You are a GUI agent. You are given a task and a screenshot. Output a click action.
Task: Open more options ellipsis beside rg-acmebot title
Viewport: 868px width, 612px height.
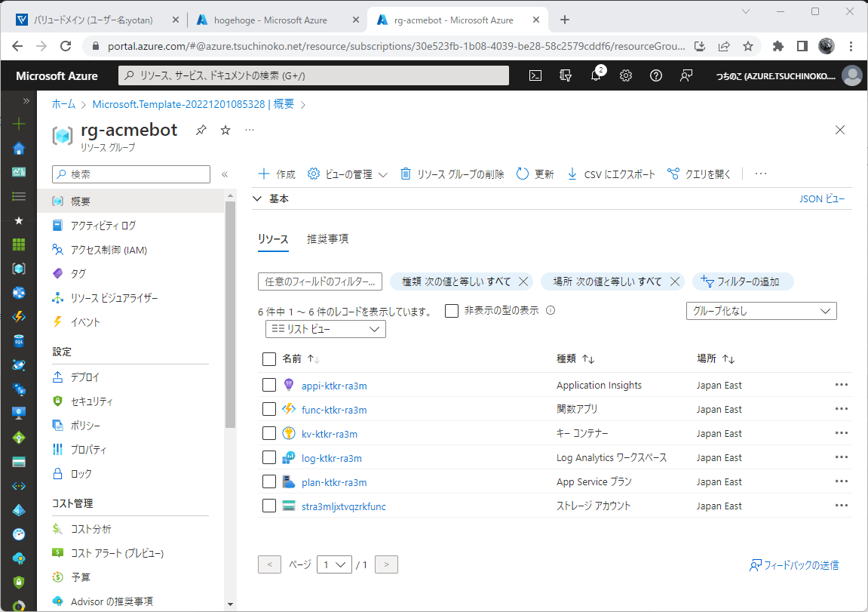click(250, 130)
